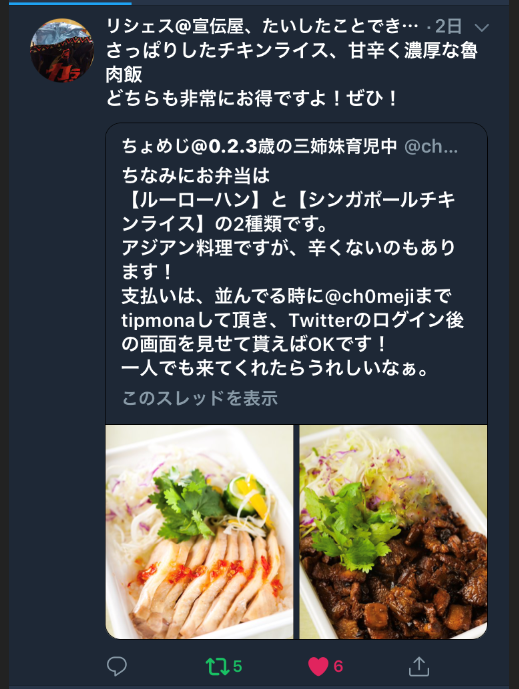Click the retweet count number 5
This screenshot has width=519, height=689.
237,666
